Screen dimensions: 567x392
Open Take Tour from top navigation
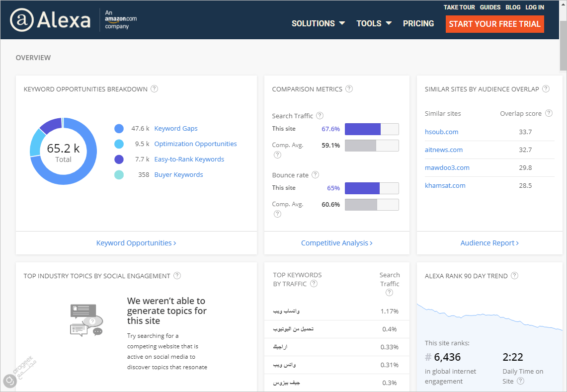click(x=459, y=7)
